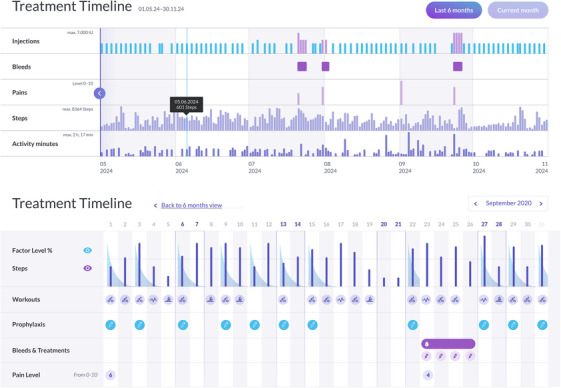561x388 pixels.
Task: Select day 28 column header
Action: pos(499,224)
